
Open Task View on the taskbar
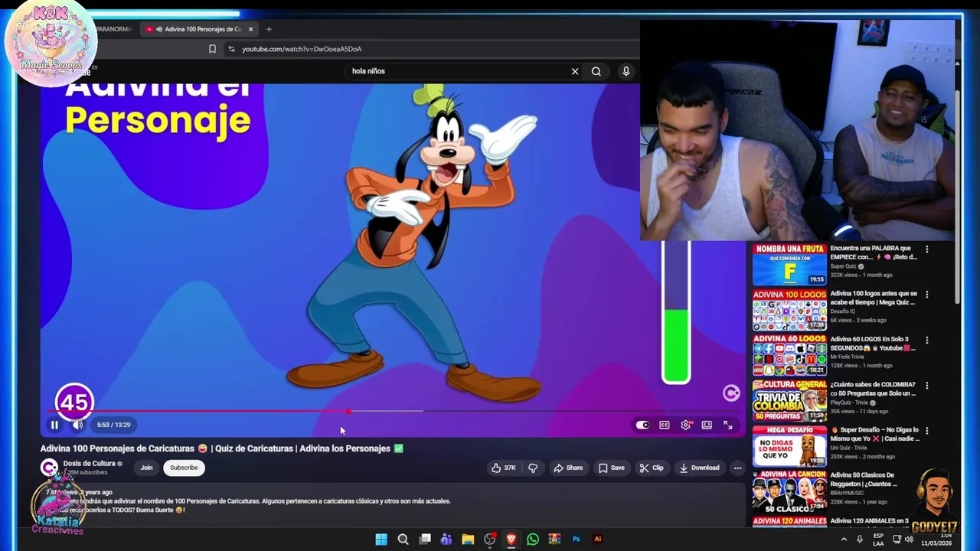point(425,540)
